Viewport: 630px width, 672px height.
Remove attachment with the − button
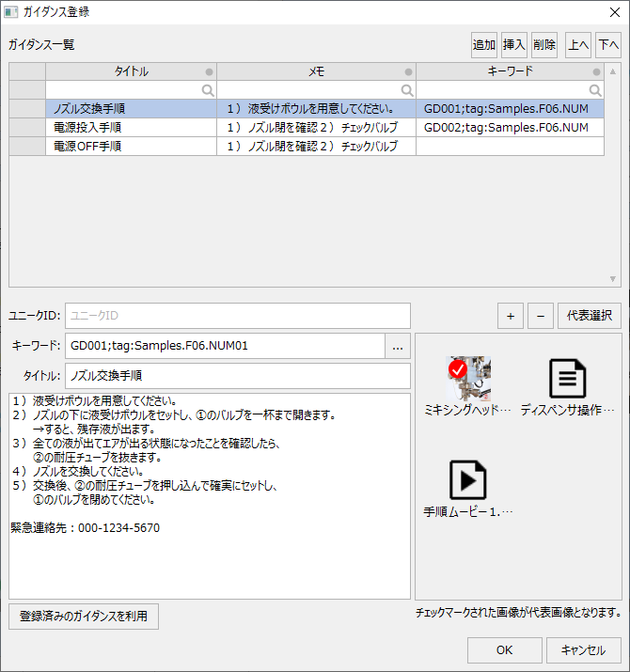(541, 316)
